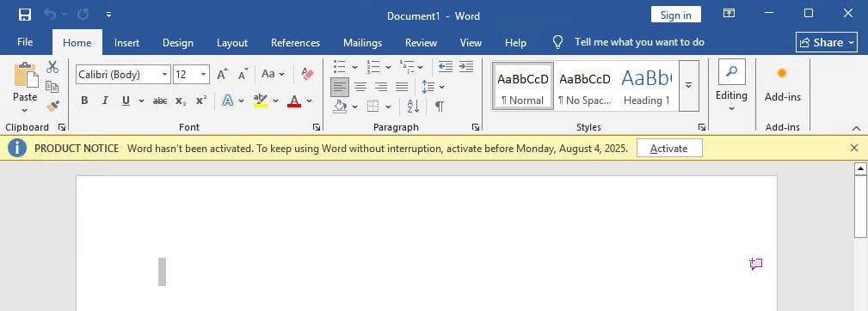The width and height of the screenshot is (868, 311).
Task: Click the Increase Indent icon
Action: tap(466, 67)
